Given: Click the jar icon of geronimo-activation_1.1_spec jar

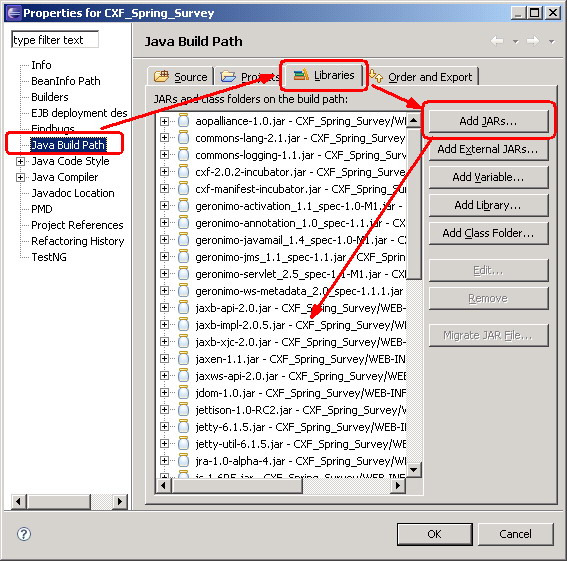Looking at the screenshot, I should point(183,206).
